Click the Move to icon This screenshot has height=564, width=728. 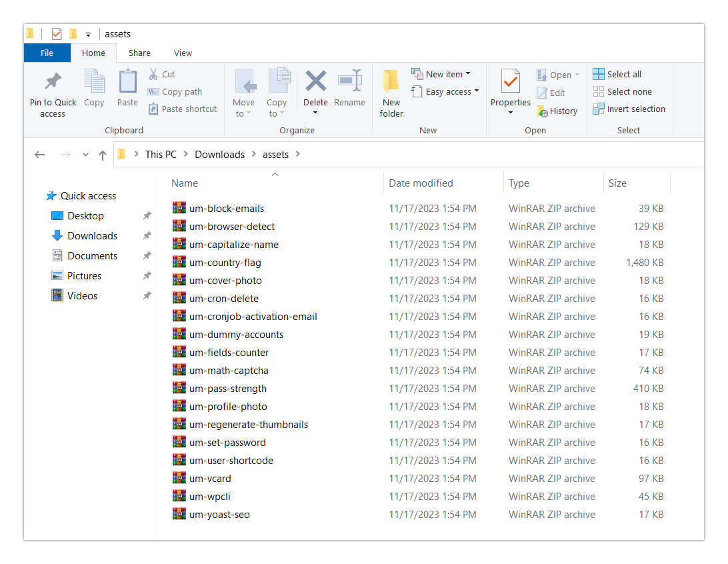click(x=245, y=81)
